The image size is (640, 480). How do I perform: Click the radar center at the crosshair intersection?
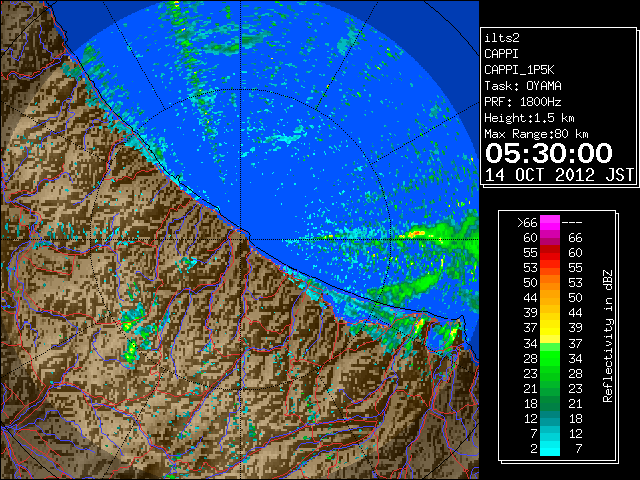(x=241, y=239)
